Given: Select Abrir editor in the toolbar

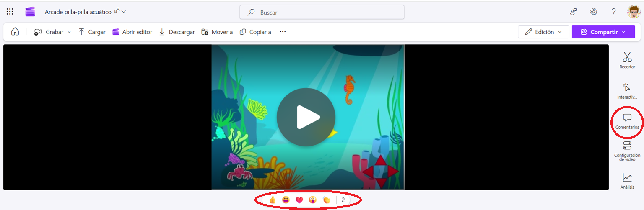Looking at the screenshot, I should (x=132, y=32).
